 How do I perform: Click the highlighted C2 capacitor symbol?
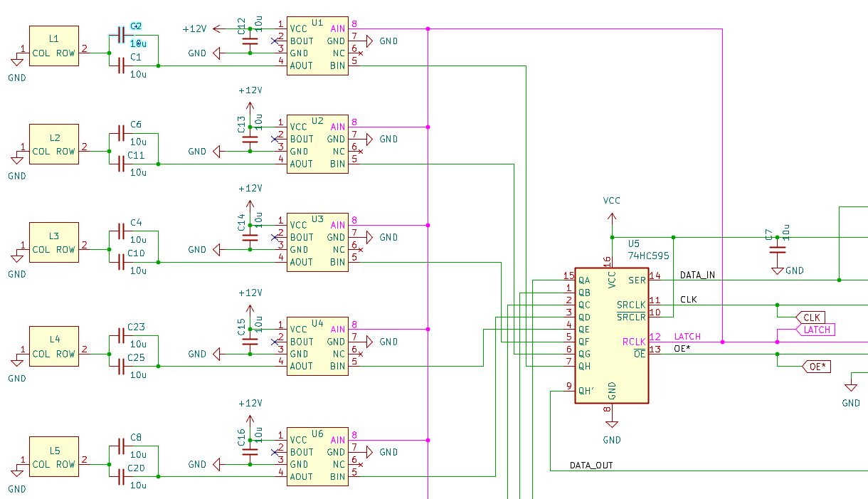121,33
